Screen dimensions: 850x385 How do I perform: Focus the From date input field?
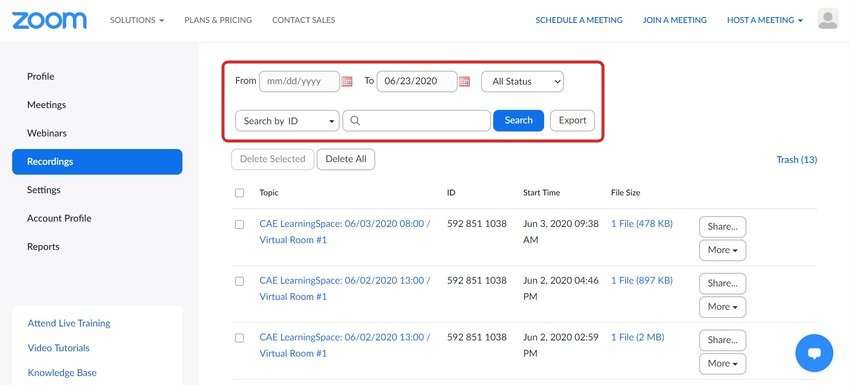tap(299, 81)
